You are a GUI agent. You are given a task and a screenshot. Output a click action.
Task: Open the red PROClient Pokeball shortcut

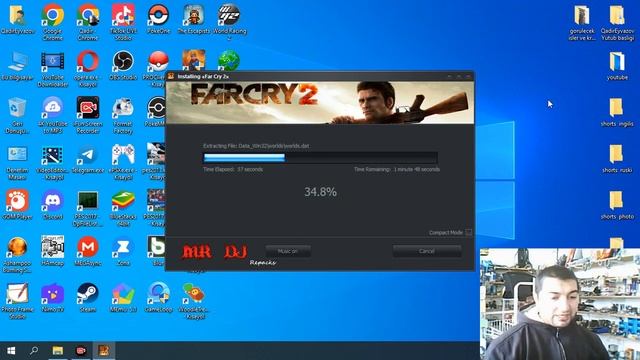[x=158, y=61]
